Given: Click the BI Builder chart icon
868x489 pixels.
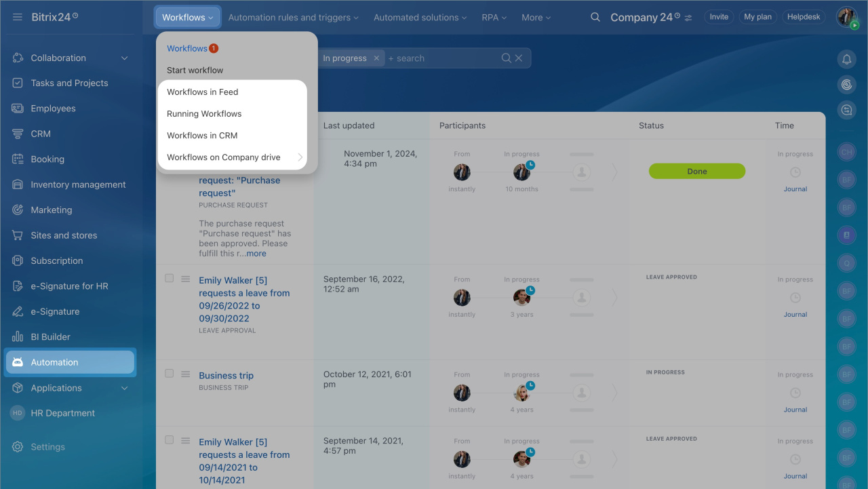Looking at the screenshot, I should (18, 336).
